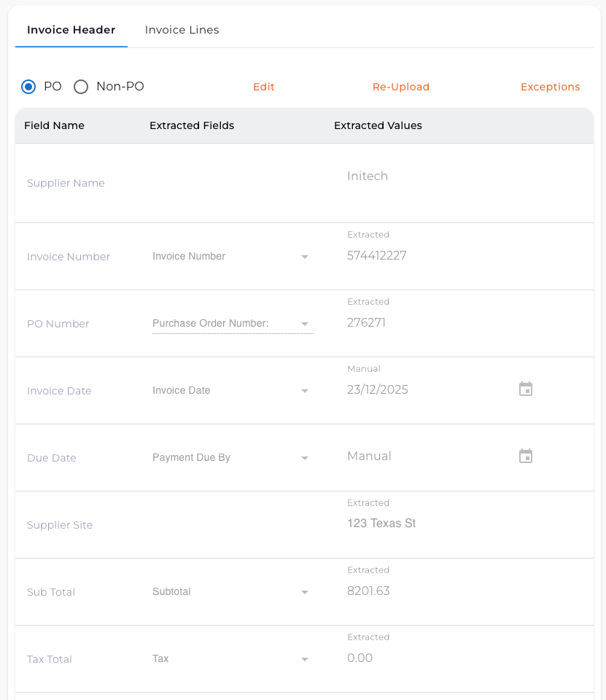Open the calendar picker for Due Date
The height and width of the screenshot is (700, 606).
click(526, 456)
